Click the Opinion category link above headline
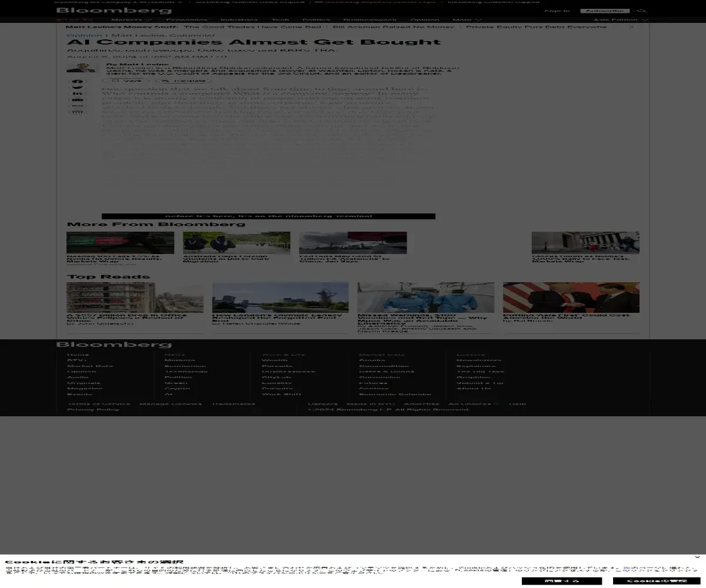The width and height of the screenshot is (706, 588). coord(84,35)
